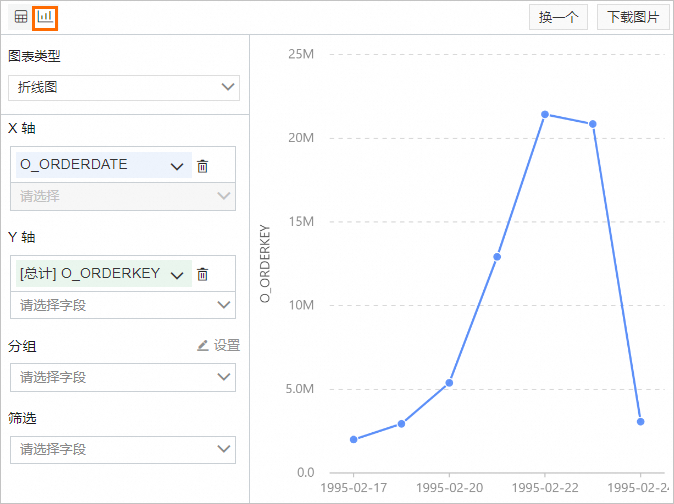Delete the O_ORDERDATE X axis field

(202, 166)
